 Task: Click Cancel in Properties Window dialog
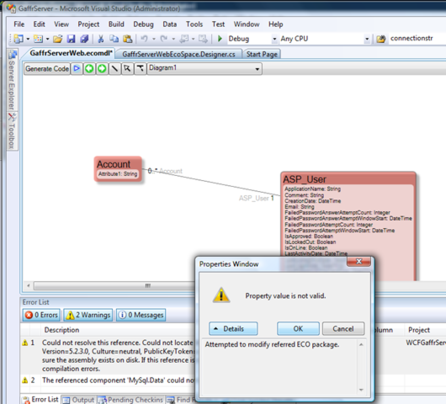343,329
